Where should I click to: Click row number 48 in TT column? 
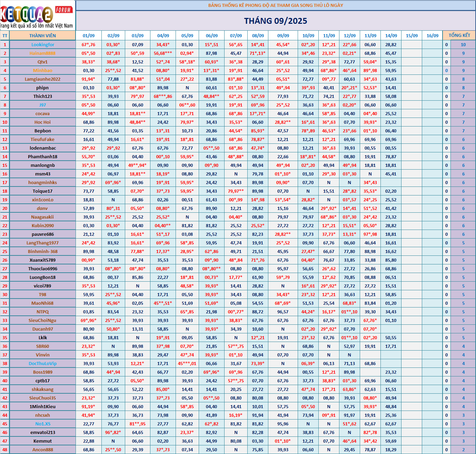[5, 450]
